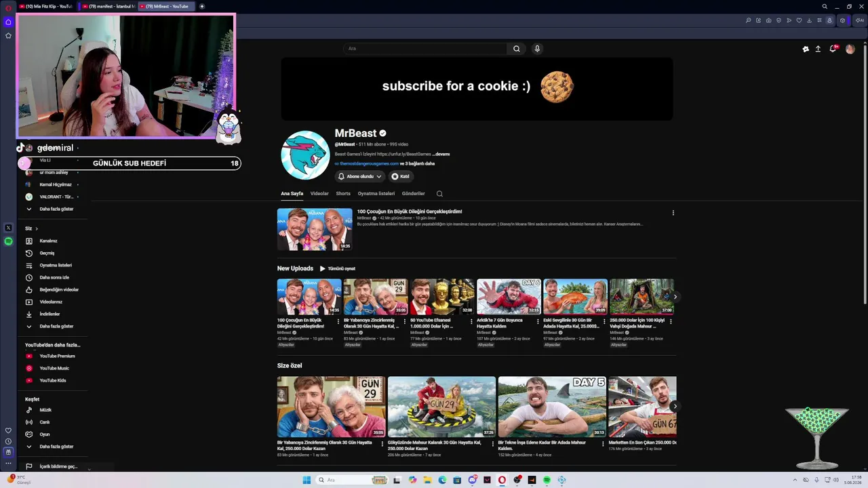
Task: Open Microsoft Edge from the taskbar
Action: tap(442, 480)
